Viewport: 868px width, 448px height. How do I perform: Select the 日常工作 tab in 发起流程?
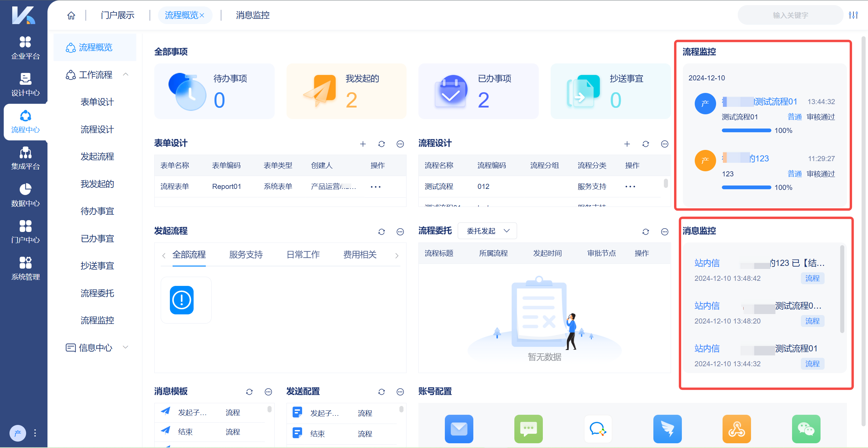[x=303, y=255]
